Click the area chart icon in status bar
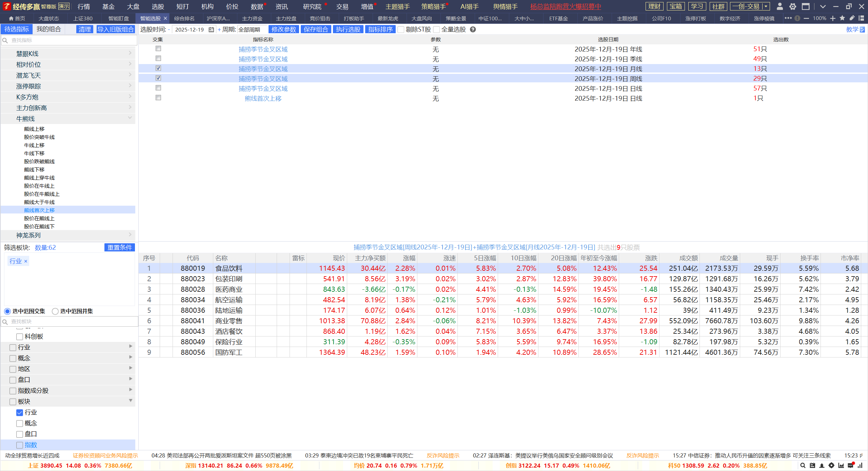 point(841,466)
